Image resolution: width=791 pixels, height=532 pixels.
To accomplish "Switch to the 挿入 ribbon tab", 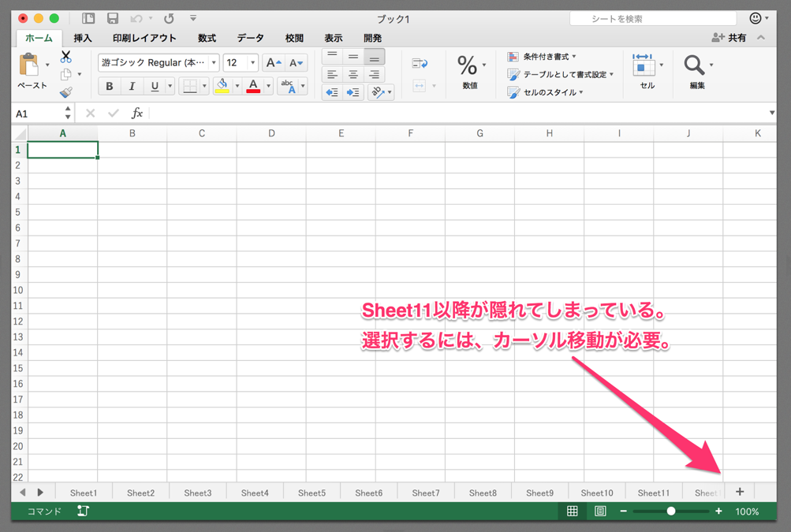I will pos(82,37).
